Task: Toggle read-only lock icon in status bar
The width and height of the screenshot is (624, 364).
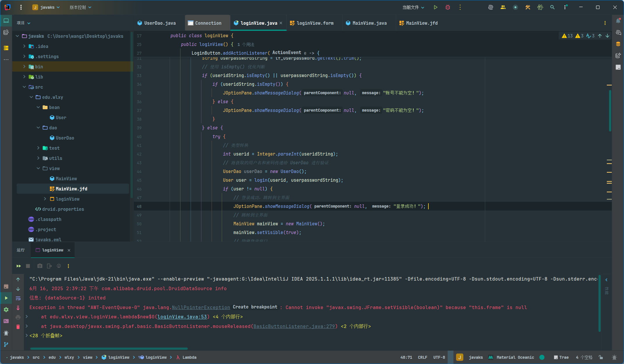Action: point(601,357)
